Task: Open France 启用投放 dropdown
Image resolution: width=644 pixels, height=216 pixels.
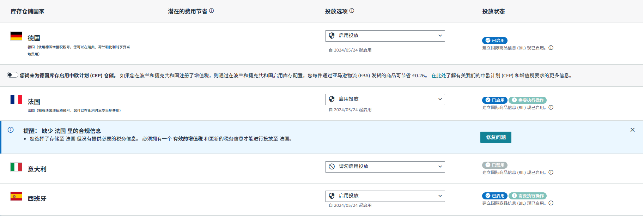Action: click(385, 99)
